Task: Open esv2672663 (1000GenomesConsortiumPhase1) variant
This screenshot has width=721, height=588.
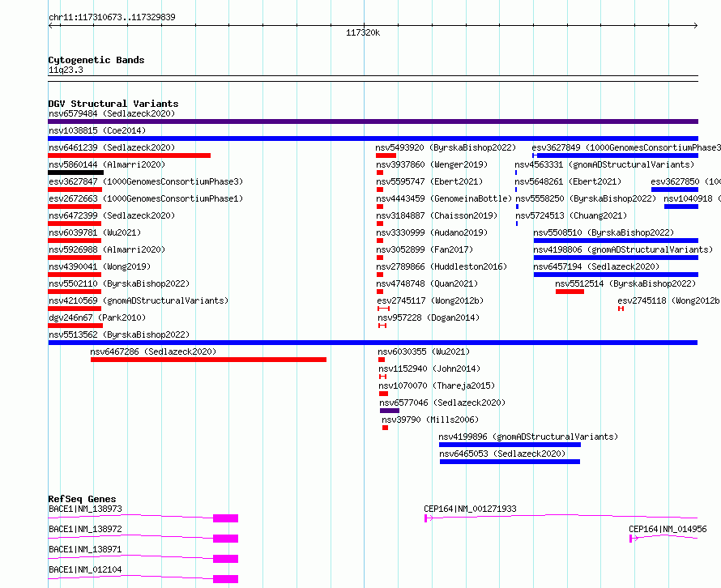Action: tap(146, 198)
